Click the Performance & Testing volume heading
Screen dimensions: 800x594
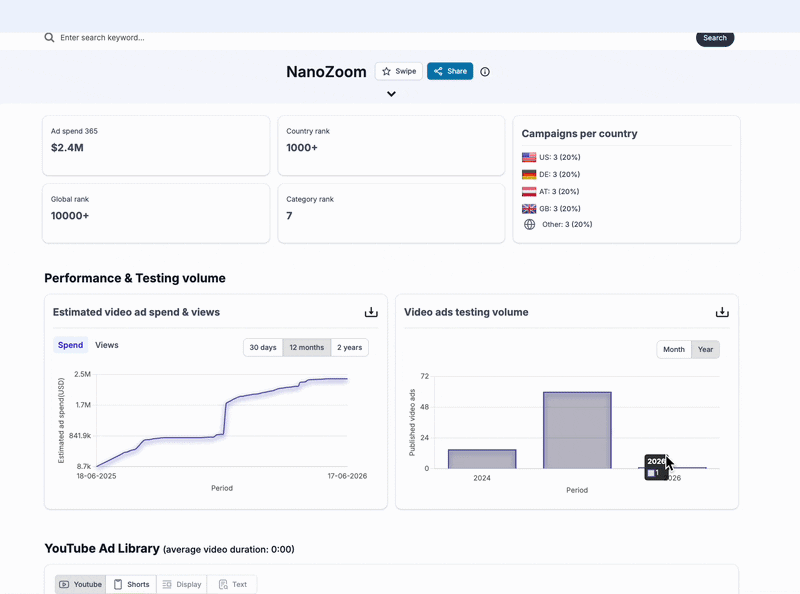[135, 278]
